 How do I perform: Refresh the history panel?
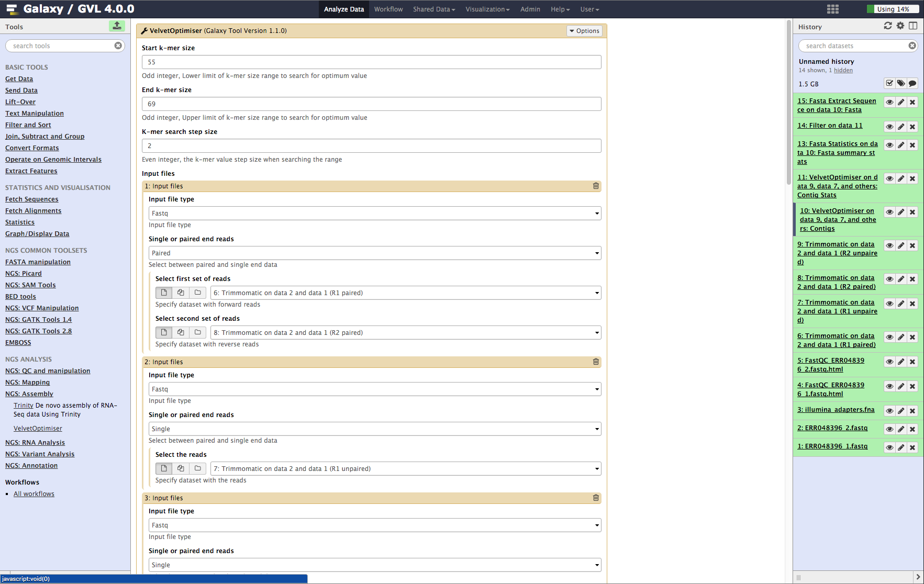888,26
